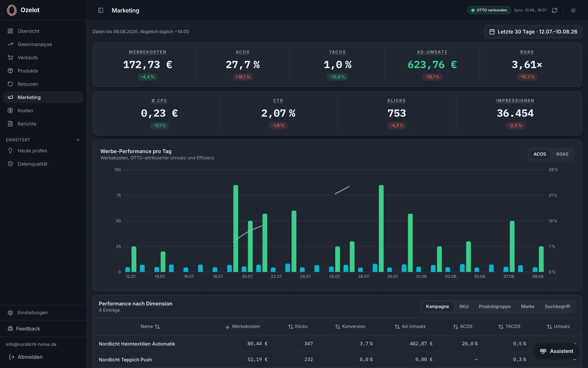Viewport: 588px width, 368px height.
Task: Click the Marketing megaphone icon
Action: [10, 97]
